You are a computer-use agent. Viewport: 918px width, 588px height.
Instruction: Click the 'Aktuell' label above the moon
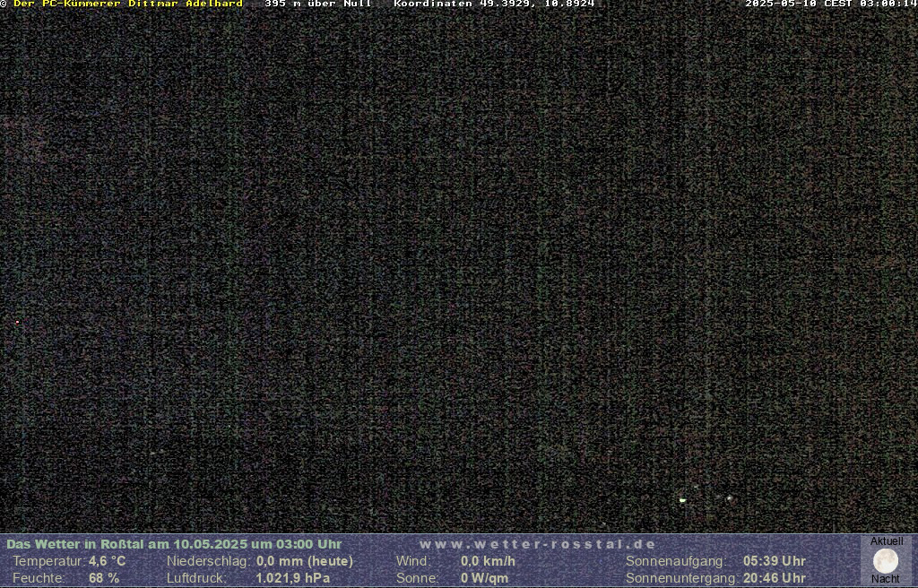(887, 541)
